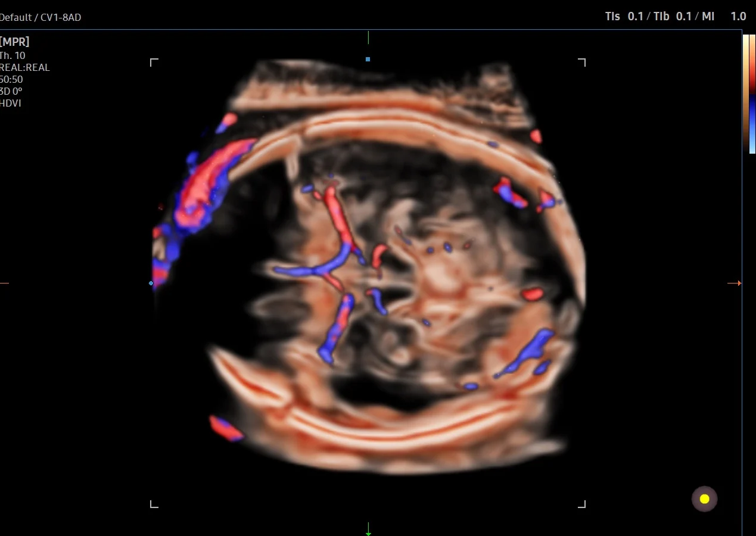Click the small blue square marker above image

368,60
